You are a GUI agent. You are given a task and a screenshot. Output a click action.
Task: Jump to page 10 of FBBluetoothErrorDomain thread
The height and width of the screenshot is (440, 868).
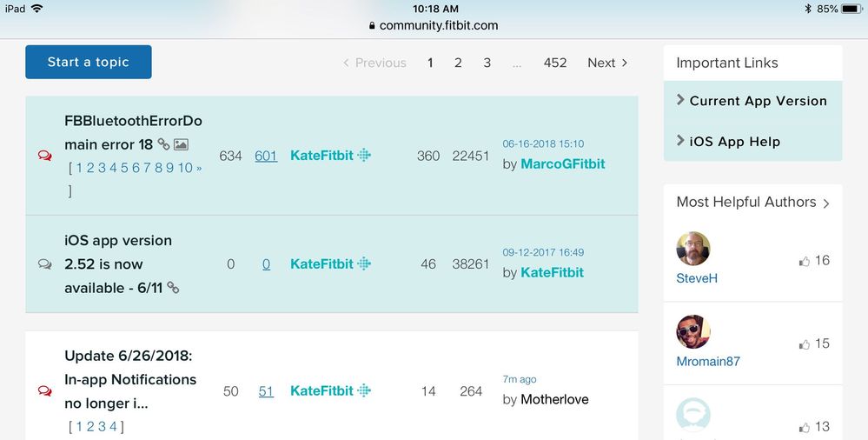point(185,168)
